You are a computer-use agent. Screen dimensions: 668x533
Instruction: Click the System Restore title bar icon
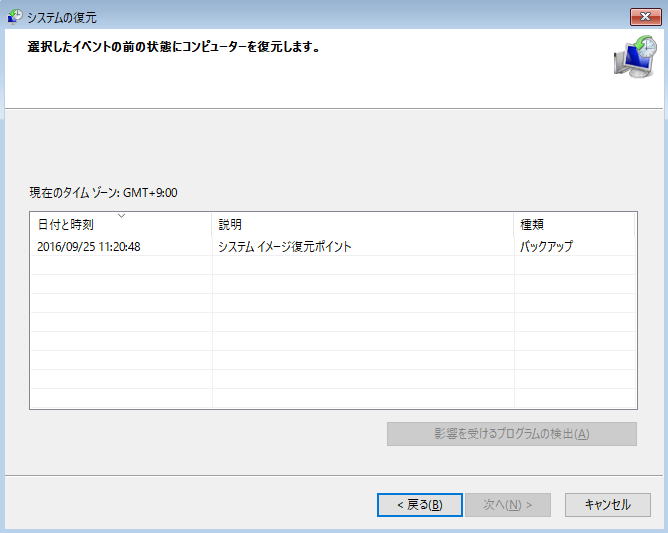pyautogui.click(x=15, y=17)
